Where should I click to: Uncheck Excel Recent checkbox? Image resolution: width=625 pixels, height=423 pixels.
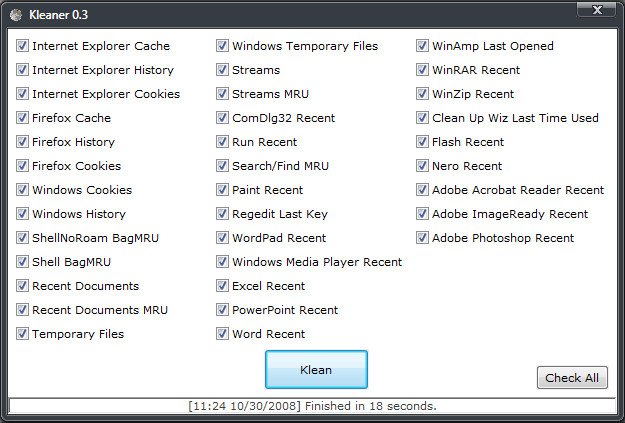[x=222, y=285]
